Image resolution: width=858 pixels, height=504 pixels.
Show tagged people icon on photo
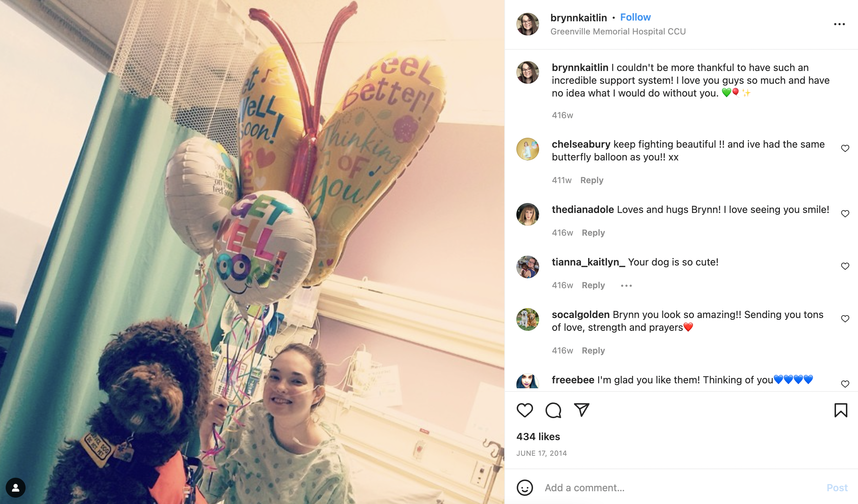click(x=16, y=488)
